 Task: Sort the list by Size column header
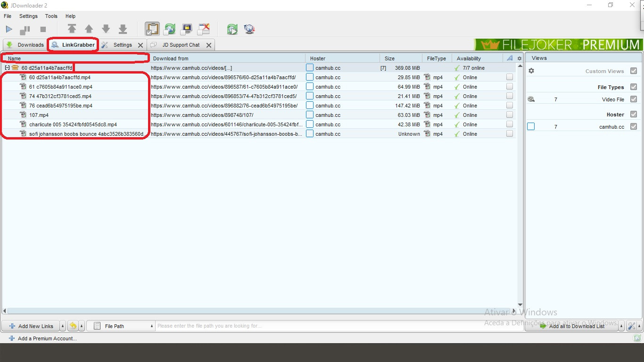[x=401, y=58]
